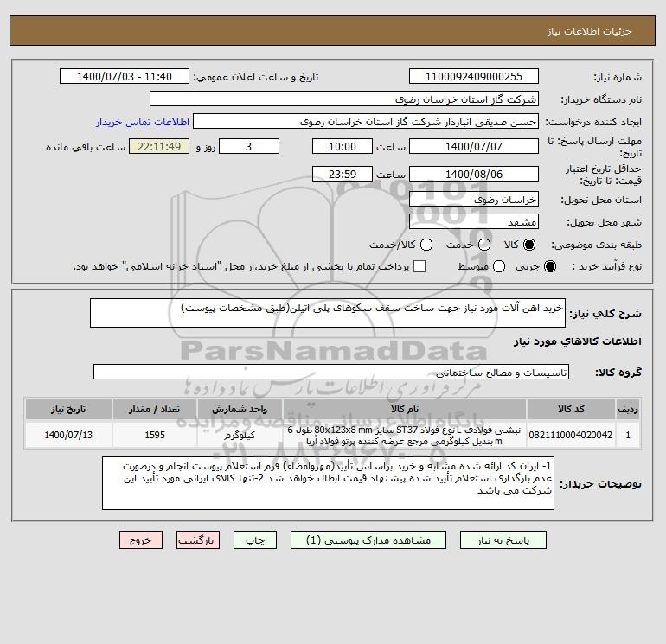Click the اطلاعات کالاهای مورد نیاز heading
This screenshot has height=644, width=666.
[x=578, y=341]
